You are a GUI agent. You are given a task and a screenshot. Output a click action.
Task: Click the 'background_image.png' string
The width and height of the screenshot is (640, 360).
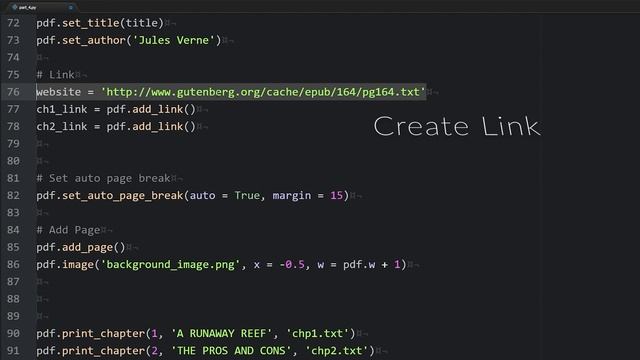171,264
